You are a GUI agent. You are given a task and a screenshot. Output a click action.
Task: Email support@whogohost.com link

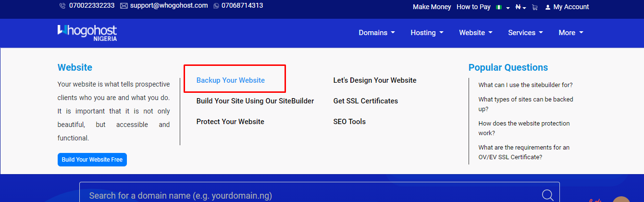point(169,6)
